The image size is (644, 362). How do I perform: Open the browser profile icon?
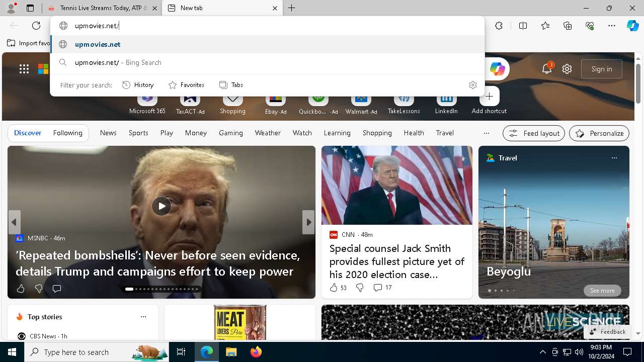pos(11,8)
